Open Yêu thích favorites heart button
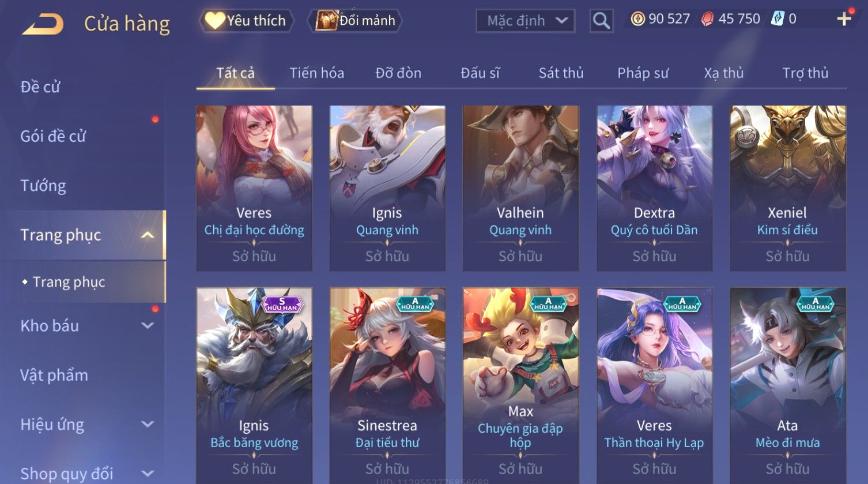868x484 pixels. tap(247, 21)
